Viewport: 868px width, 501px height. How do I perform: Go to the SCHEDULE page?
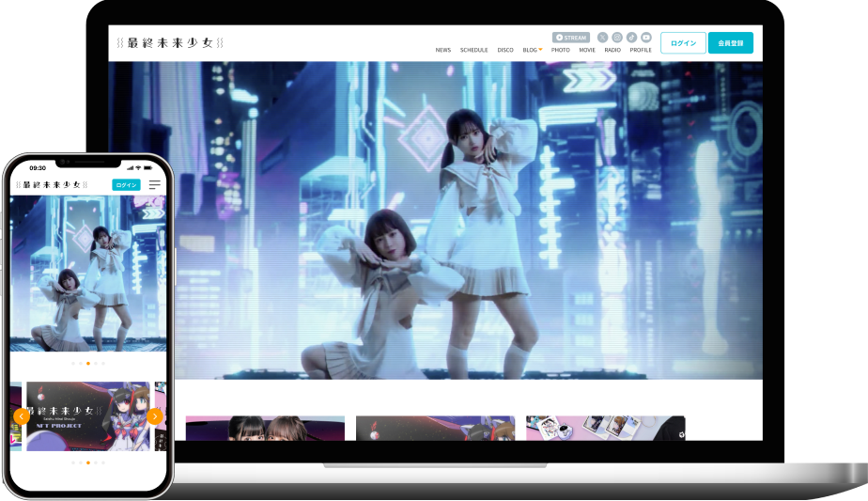click(x=473, y=50)
